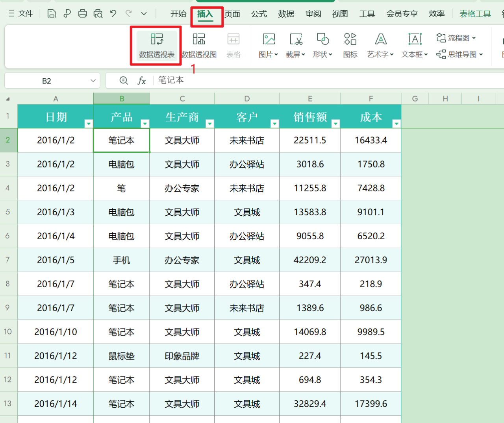The image size is (504, 423).
Task: Click the save icon in quick toolbar
Action: pyautogui.click(x=52, y=14)
